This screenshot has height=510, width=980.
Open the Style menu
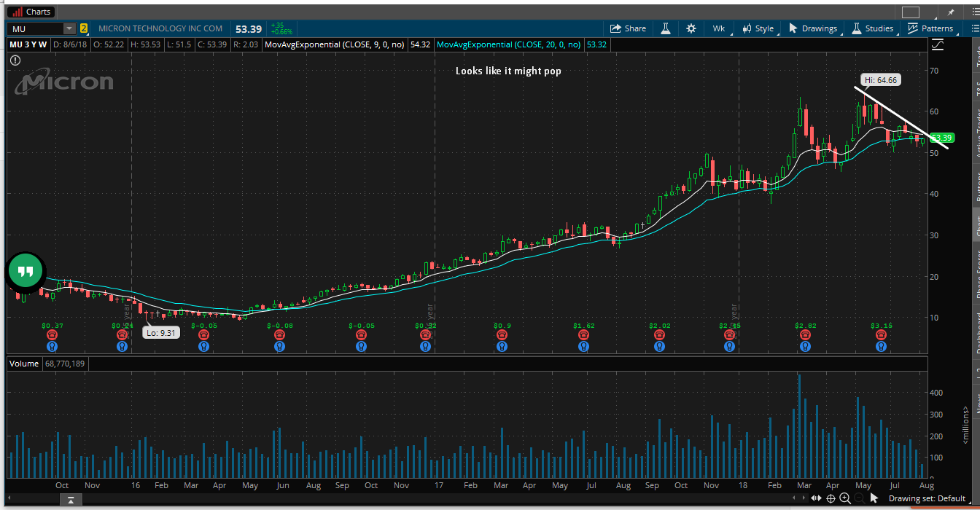[758, 28]
